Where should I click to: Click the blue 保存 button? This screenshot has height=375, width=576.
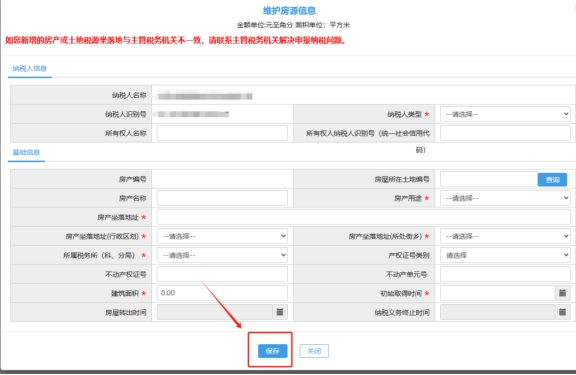click(272, 351)
